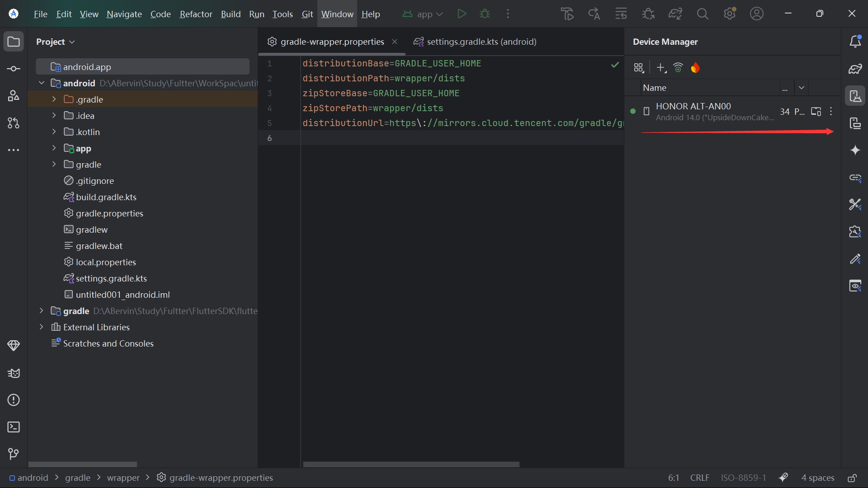Open the Refactor menu
Image resolution: width=868 pixels, height=488 pixels.
(196, 14)
